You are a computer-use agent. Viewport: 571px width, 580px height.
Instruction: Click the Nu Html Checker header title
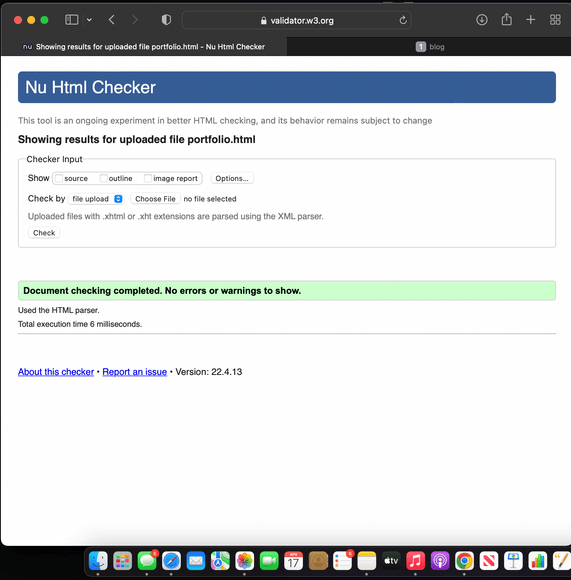point(90,87)
